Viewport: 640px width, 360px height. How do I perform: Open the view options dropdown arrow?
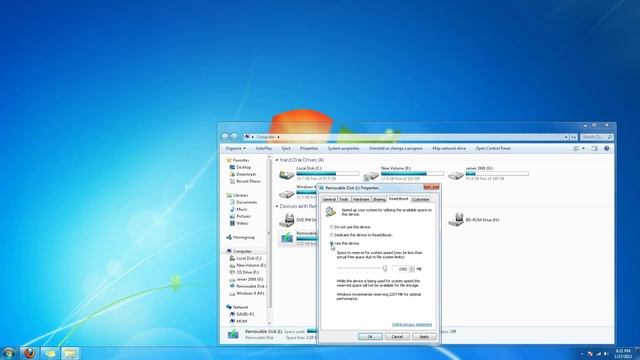583,149
